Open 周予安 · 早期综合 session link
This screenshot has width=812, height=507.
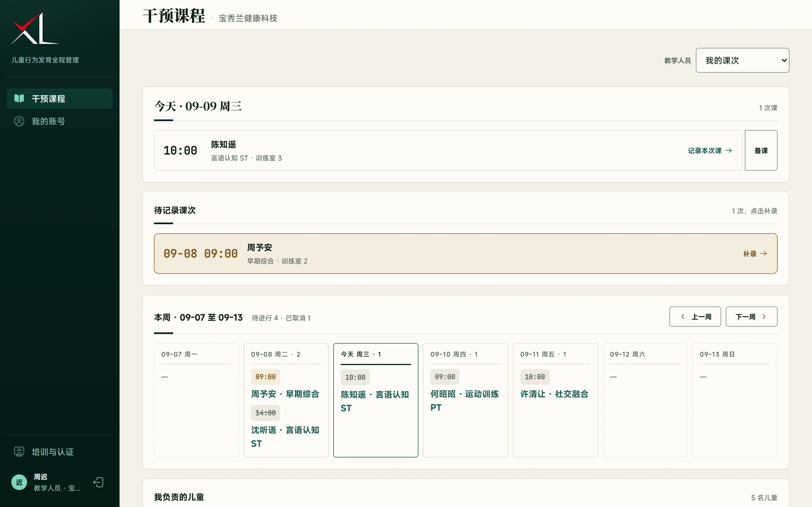coord(285,394)
